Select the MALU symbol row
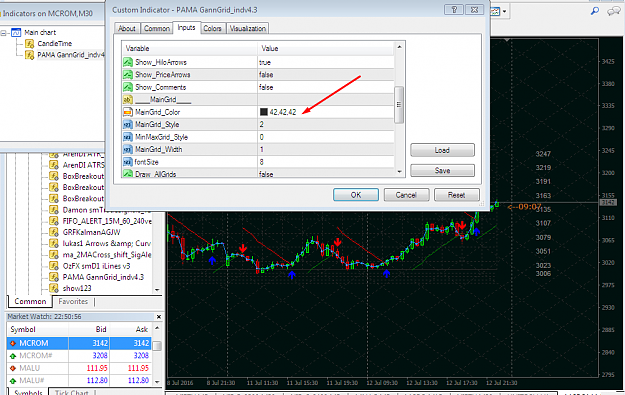Screen dimensions: 625x395 [x=79, y=368]
